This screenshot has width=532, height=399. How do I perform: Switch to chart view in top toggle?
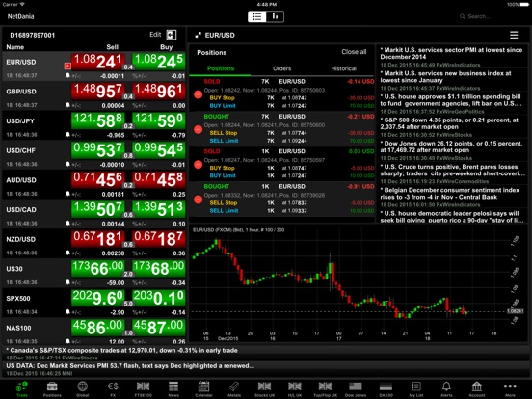click(276, 16)
